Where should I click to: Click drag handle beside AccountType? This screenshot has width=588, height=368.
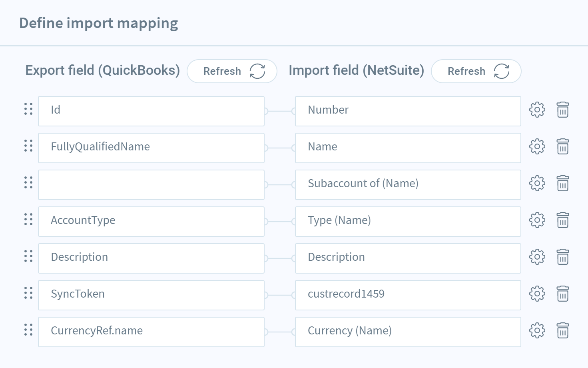pyautogui.click(x=28, y=219)
